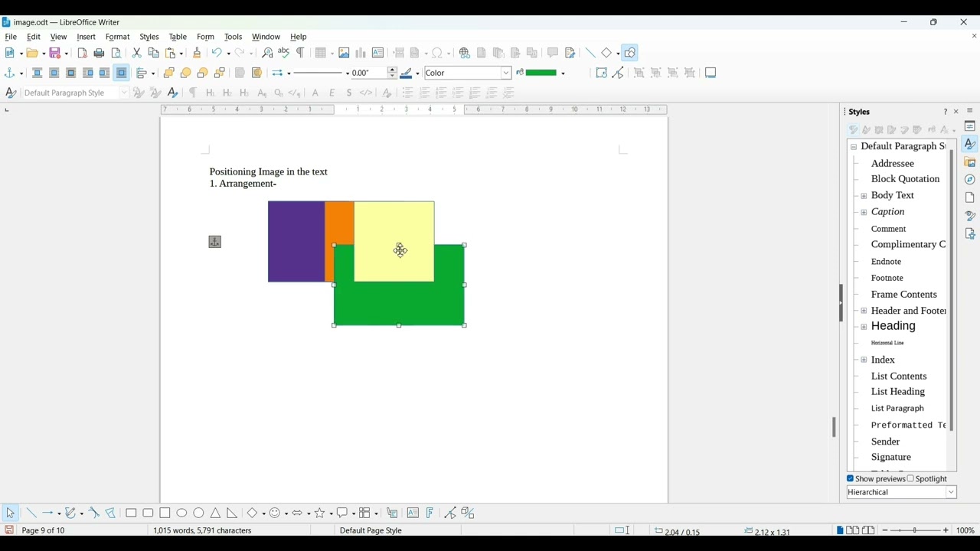This screenshot has width=980, height=551.
Task: Click the Rotate icon
Action: tap(603, 73)
